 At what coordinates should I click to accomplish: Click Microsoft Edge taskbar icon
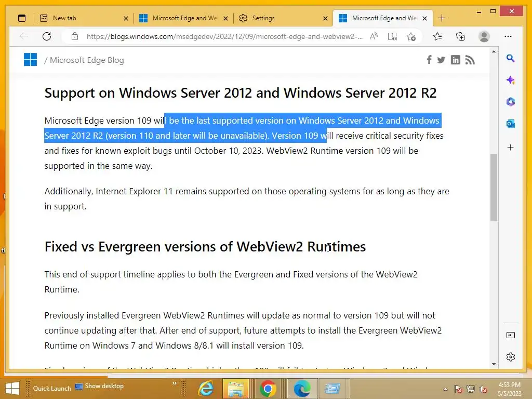(302, 389)
